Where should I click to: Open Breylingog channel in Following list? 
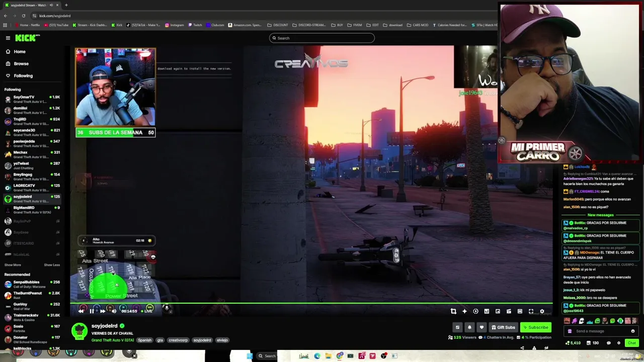pos(32,176)
